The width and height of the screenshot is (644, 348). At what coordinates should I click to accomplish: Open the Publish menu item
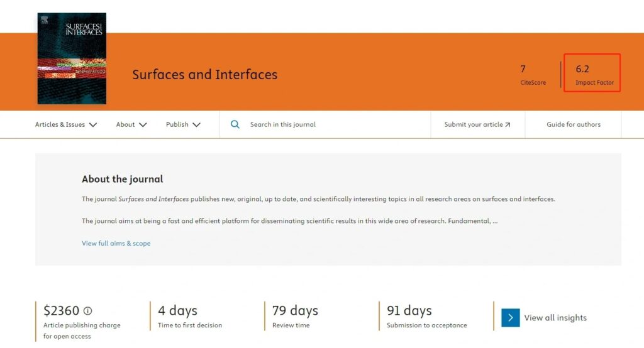[x=183, y=124]
